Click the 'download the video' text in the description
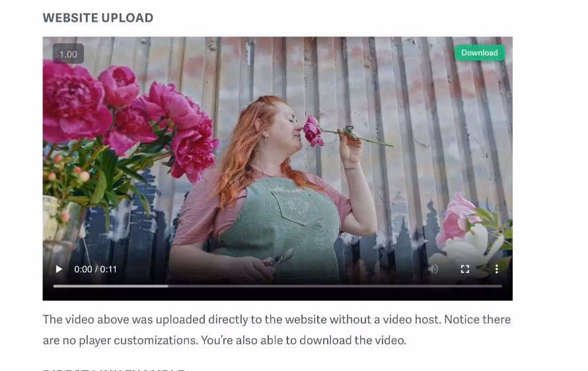The height and width of the screenshot is (371, 588). (x=353, y=340)
